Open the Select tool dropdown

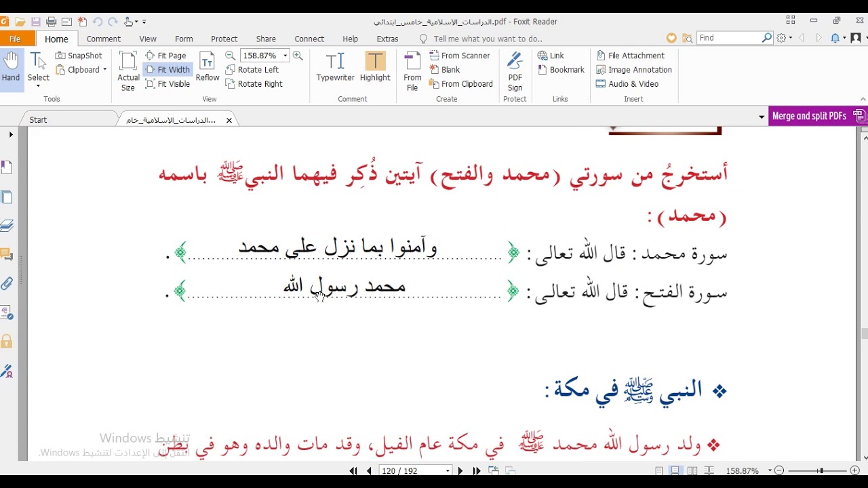[38, 85]
